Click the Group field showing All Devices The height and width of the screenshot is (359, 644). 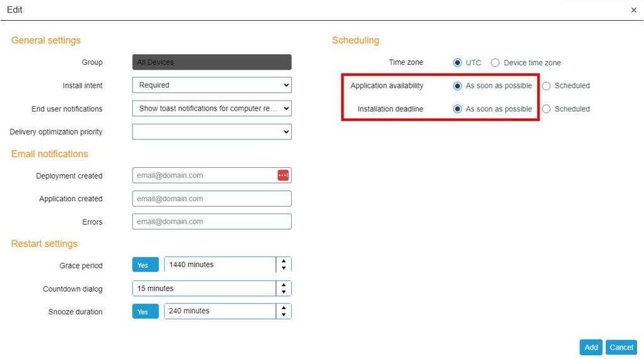[x=212, y=62]
